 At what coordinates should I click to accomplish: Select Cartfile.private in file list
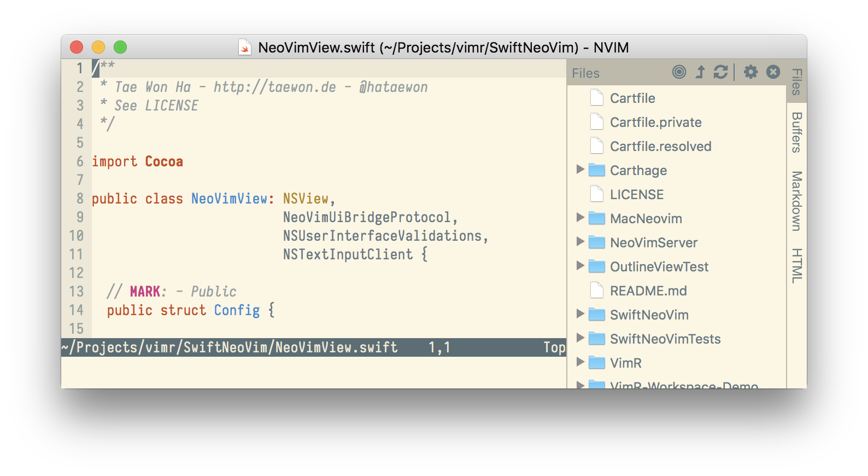pos(656,123)
